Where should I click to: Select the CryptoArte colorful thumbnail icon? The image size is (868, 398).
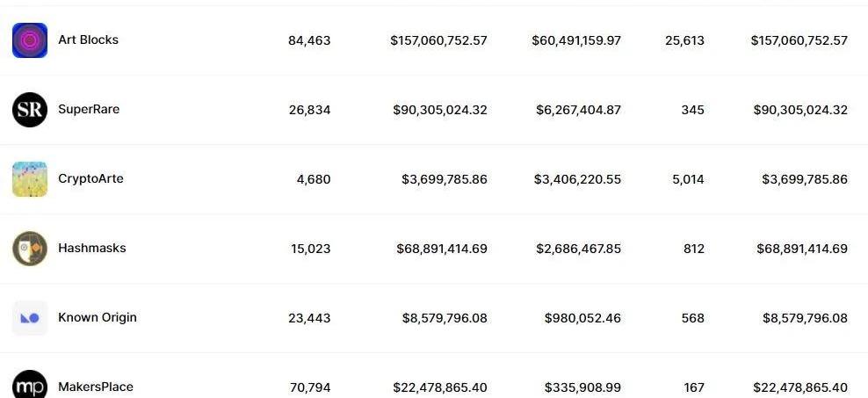30,179
